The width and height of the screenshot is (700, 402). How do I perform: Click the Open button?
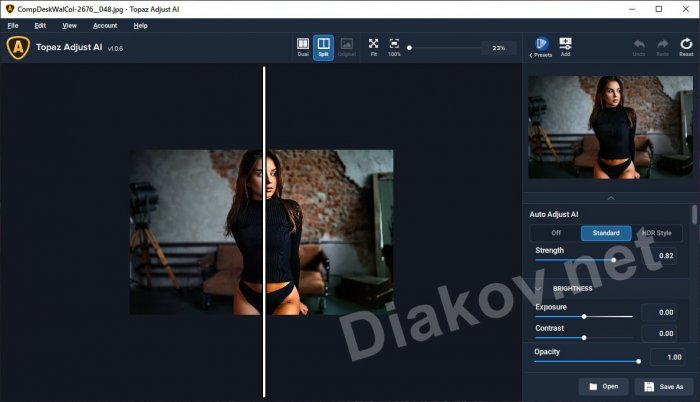(604, 386)
